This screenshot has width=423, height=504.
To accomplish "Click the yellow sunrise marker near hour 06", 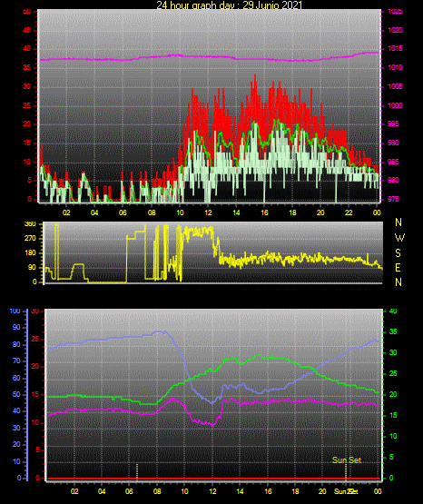I will pyautogui.click(x=137, y=472).
